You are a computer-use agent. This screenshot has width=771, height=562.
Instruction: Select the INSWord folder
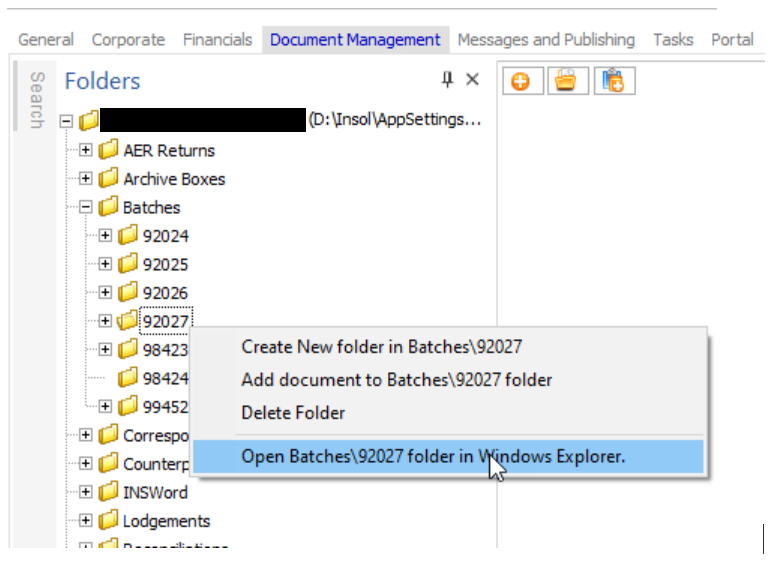(154, 492)
